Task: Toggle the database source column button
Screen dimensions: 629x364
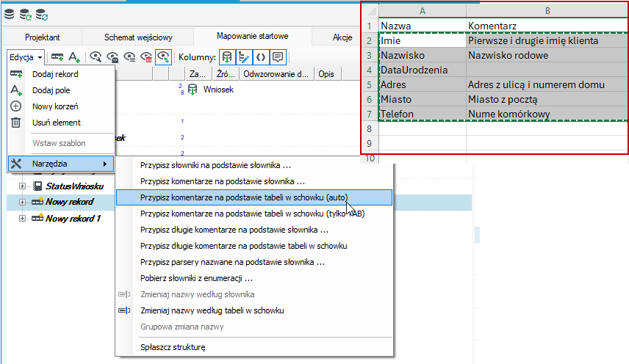Action: tap(227, 57)
